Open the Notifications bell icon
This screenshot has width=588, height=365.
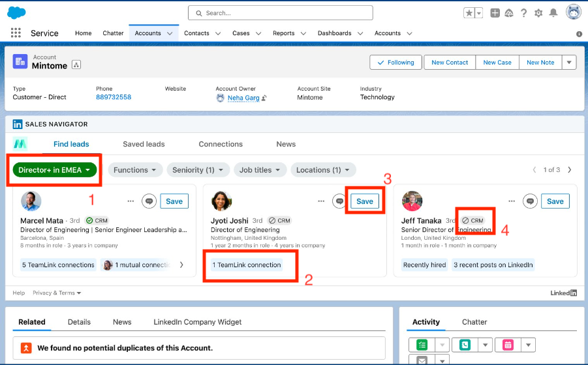click(553, 13)
